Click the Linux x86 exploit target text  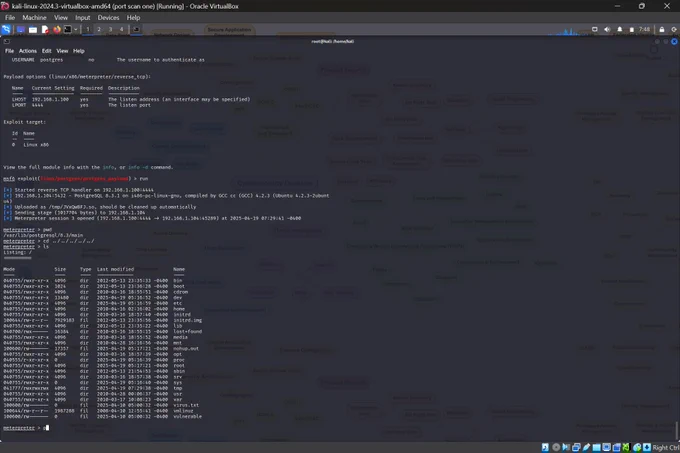36,145
